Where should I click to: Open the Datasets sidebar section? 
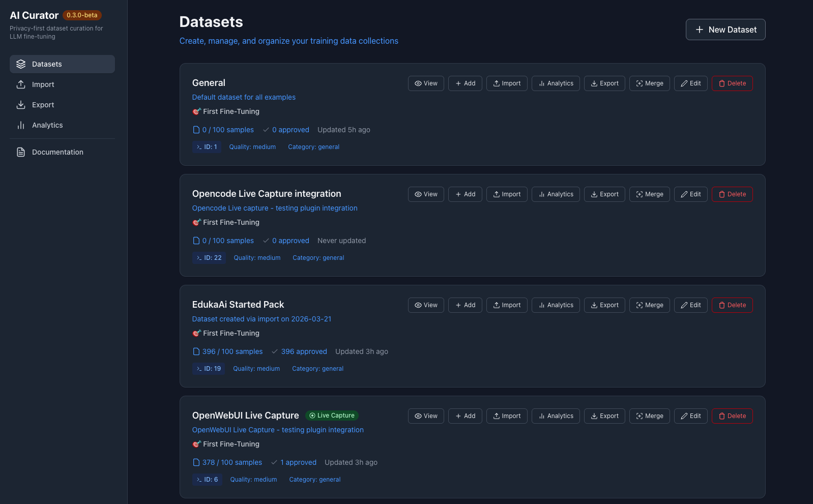tap(62, 64)
